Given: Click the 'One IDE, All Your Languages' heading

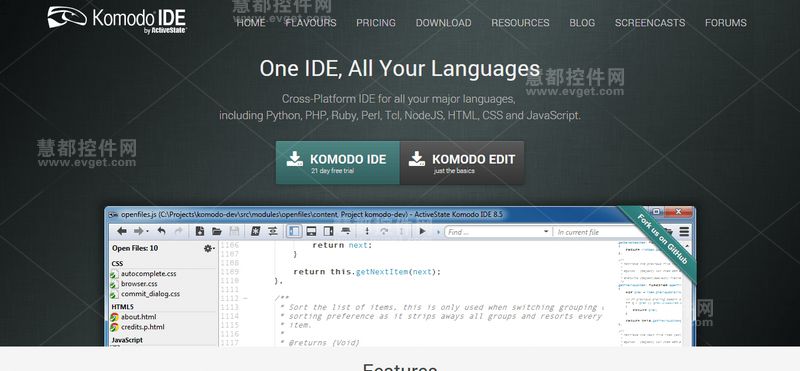Looking at the screenshot, I should (x=399, y=68).
